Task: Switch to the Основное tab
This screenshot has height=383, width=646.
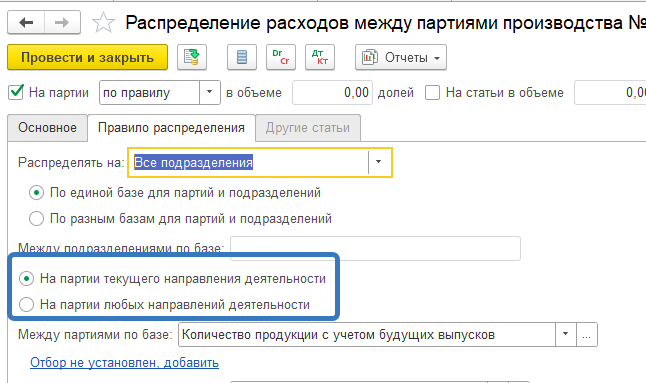Action: coord(47,128)
